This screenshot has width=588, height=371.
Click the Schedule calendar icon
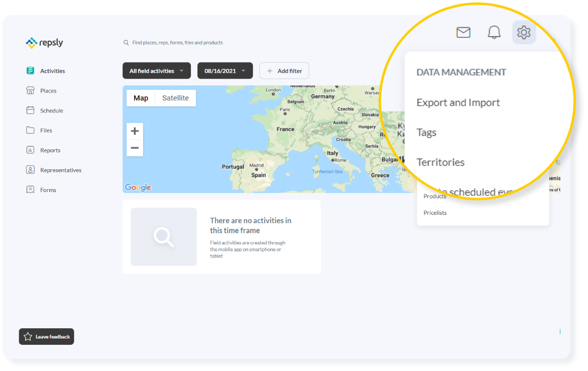click(31, 110)
